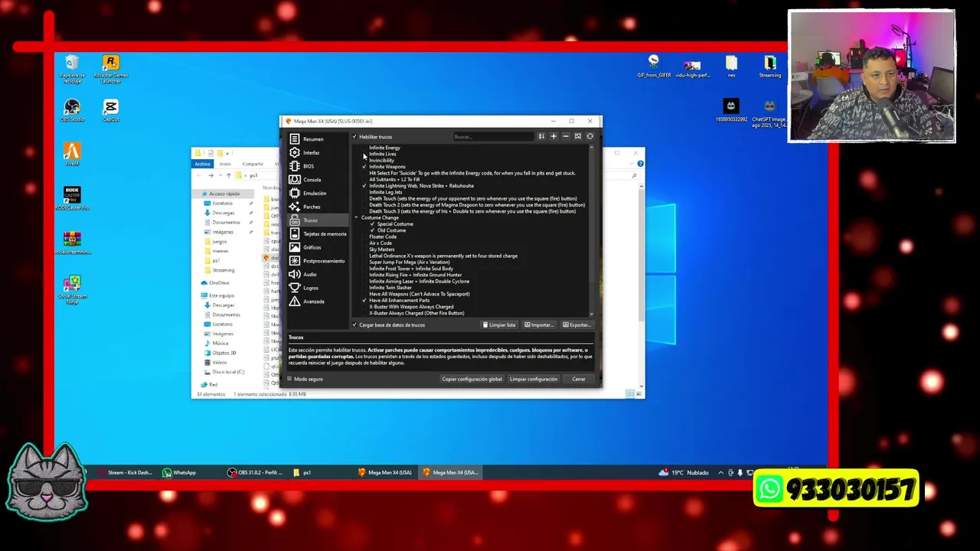Click the plus icon above the cheat list
The height and width of the screenshot is (551, 980).
tap(554, 136)
